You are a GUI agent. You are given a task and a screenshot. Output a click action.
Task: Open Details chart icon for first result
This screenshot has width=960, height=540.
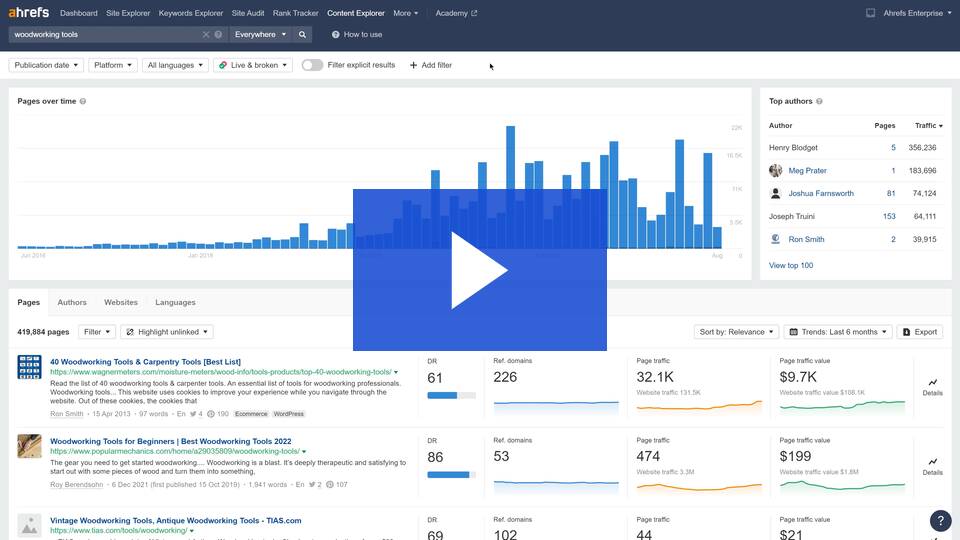coord(932,383)
